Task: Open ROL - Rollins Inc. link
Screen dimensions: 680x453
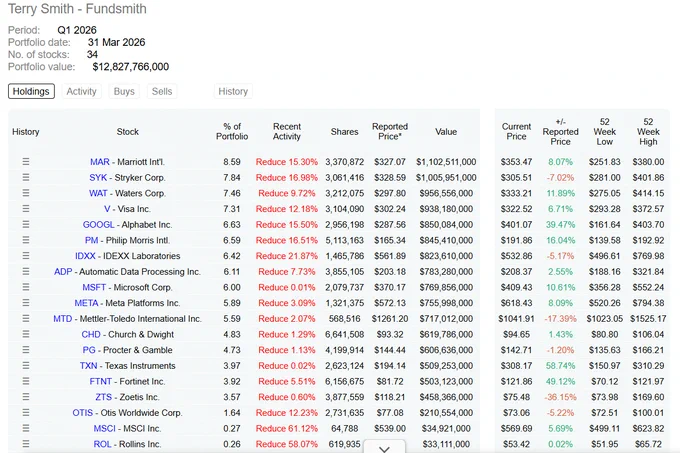Action: point(128,444)
